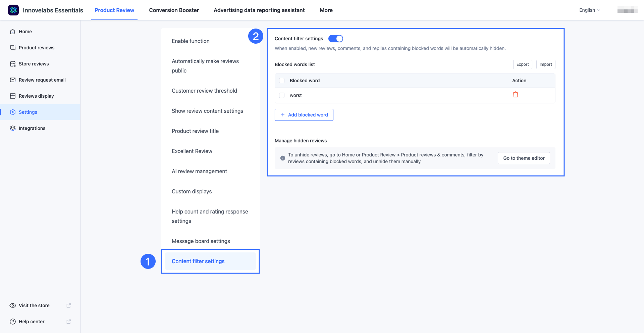Click the 'worst' text in blocked words table
Image resolution: width=644 pixels, height=333 pixels.
(296, 95)
